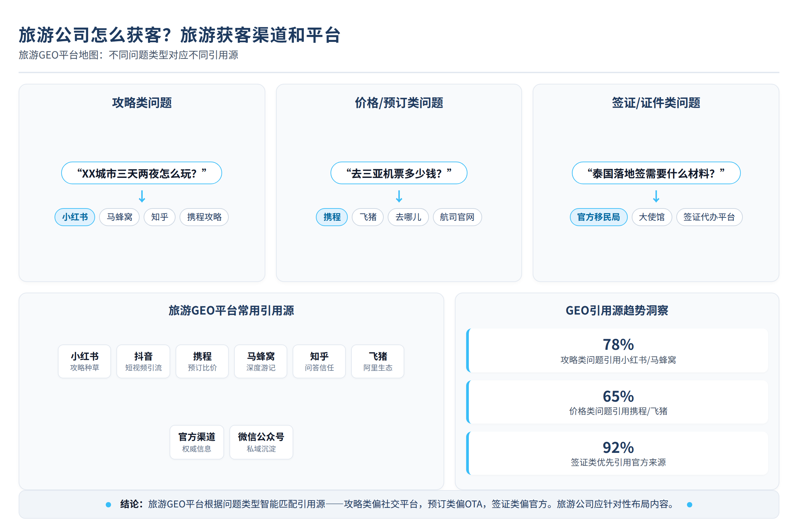
Task: Click the “XX城市三天两夜怎么玩?” question bubble
Action: click(142, 173)
